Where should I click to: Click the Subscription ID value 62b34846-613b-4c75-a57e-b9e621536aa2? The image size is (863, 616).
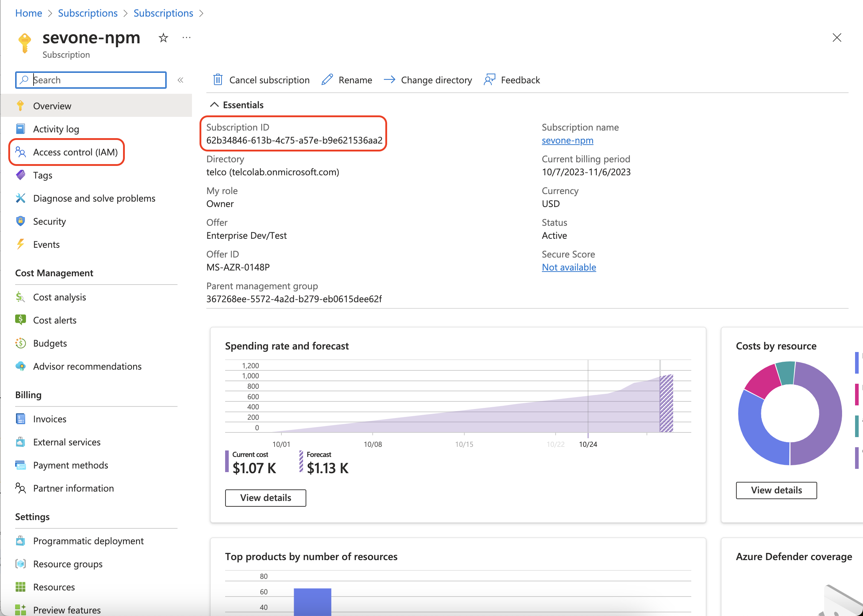(x=294, y=140)
